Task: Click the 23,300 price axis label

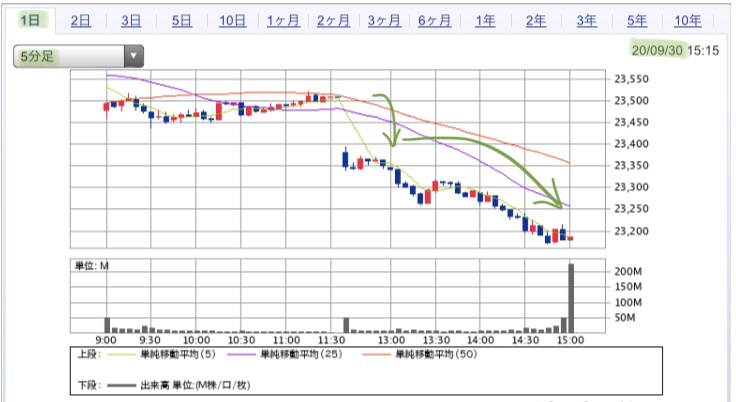Action: [631, 187]
